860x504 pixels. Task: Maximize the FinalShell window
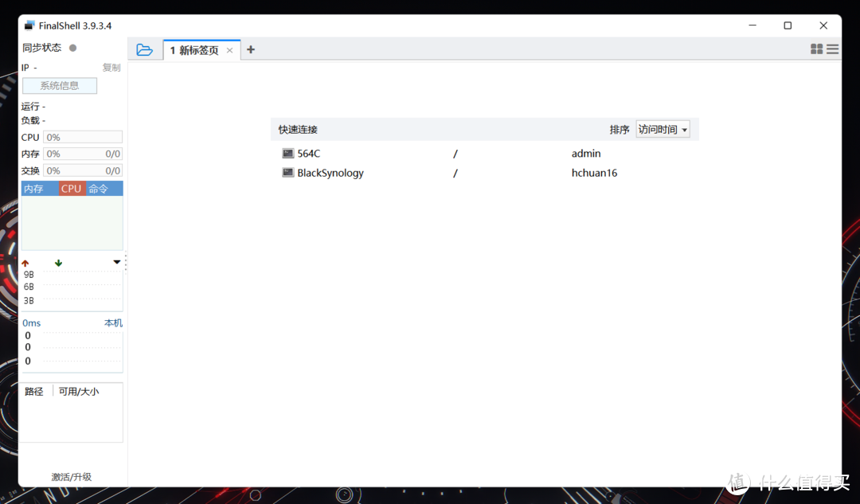[788, 25]
